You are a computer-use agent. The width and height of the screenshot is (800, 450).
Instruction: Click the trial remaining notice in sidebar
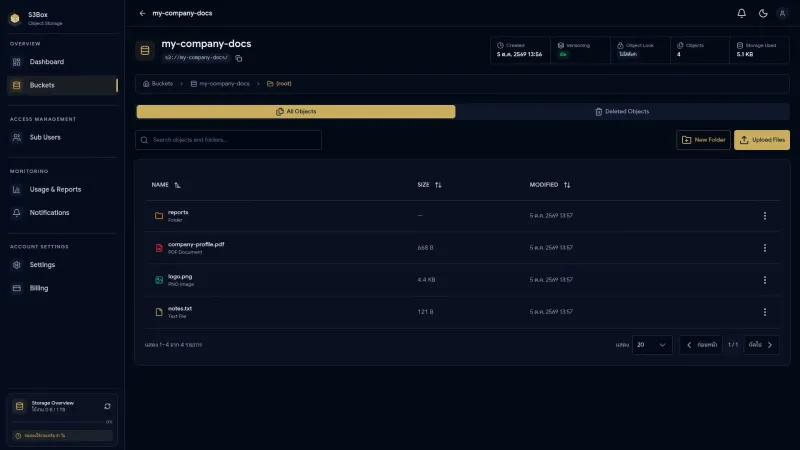(x=62, y=436)
